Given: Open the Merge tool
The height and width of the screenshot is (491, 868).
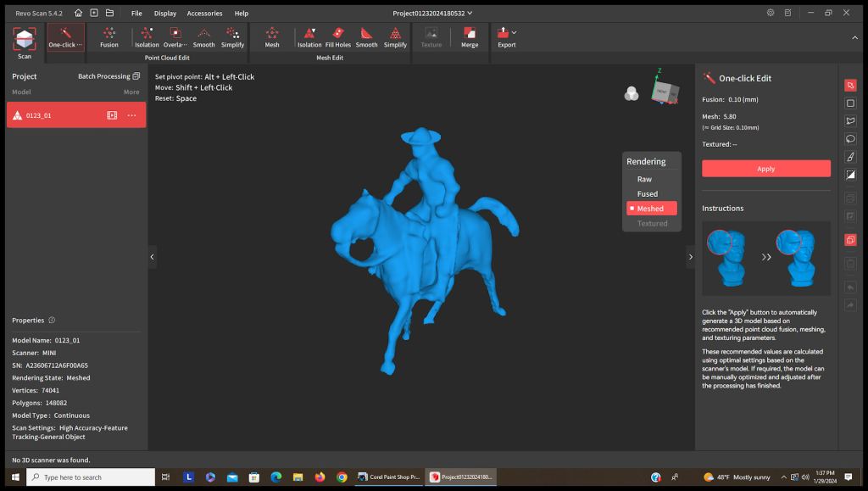Looking at the screenshot, I should tap(470, 37).
